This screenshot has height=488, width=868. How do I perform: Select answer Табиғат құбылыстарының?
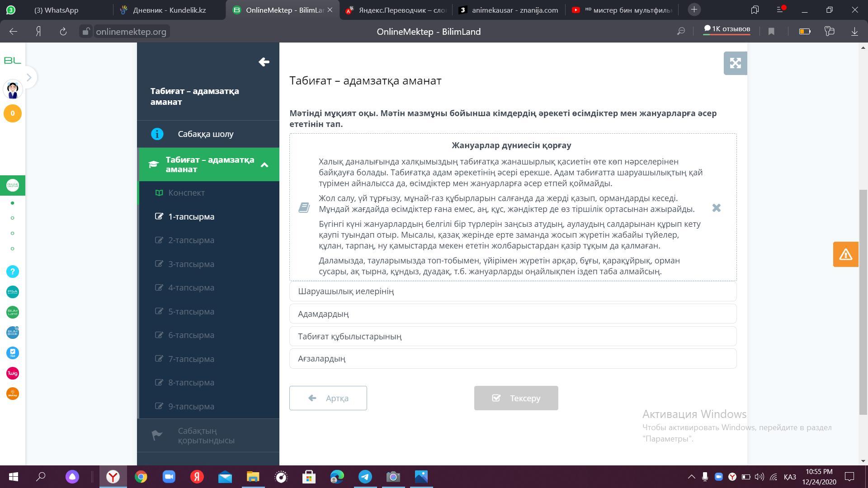click(x=513, y=336)
